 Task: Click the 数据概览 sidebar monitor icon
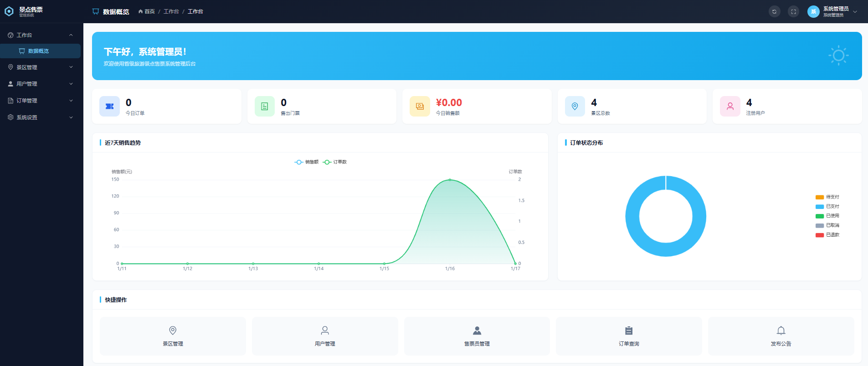(x=22, y=51)
